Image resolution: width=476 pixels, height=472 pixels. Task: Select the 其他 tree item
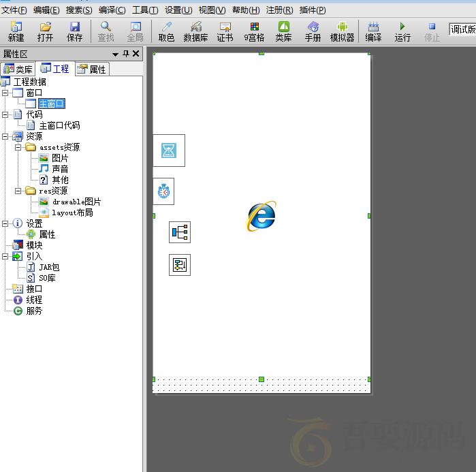tap(60, 180)
